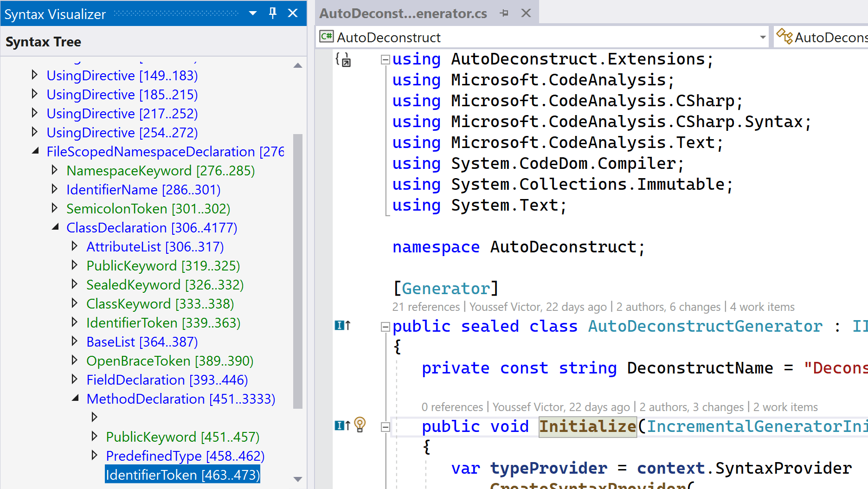868x489 pixels.
Task: Expand FieldDeclaration [393..446) node
Action: click(x=74, y=379)
